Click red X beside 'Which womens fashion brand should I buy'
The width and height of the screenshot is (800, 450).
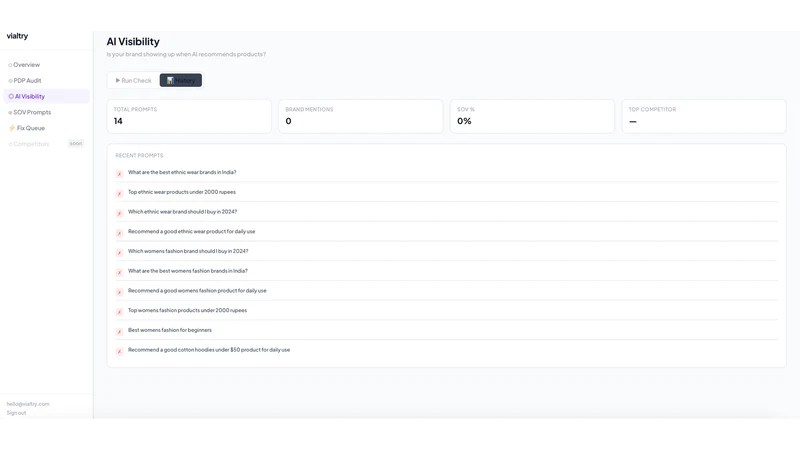[119, 253]
